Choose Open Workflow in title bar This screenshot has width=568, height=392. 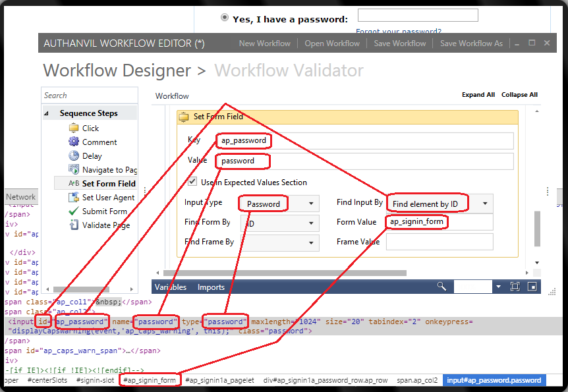pos(332,43)
